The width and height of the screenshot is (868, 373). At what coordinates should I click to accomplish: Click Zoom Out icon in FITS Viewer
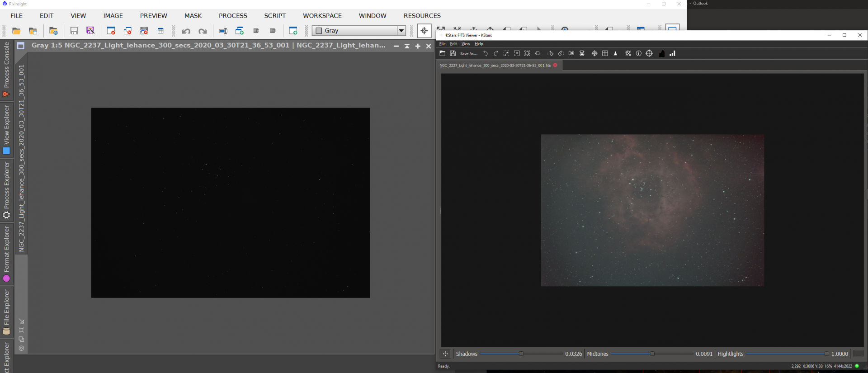(517, 53)
